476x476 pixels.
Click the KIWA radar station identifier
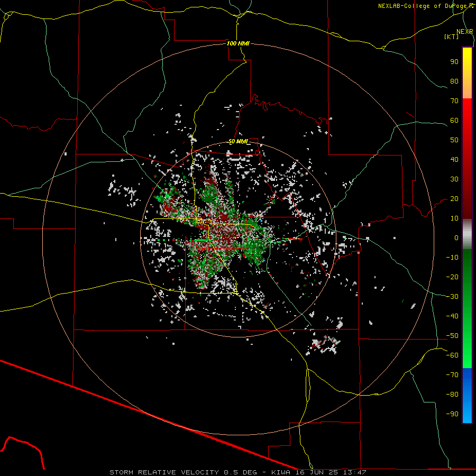tap(280, 472)
